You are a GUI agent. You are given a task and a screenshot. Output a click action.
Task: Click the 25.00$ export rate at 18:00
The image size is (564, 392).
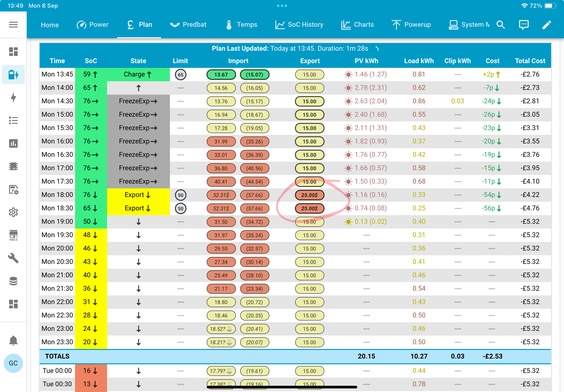(x=309, y=195)
